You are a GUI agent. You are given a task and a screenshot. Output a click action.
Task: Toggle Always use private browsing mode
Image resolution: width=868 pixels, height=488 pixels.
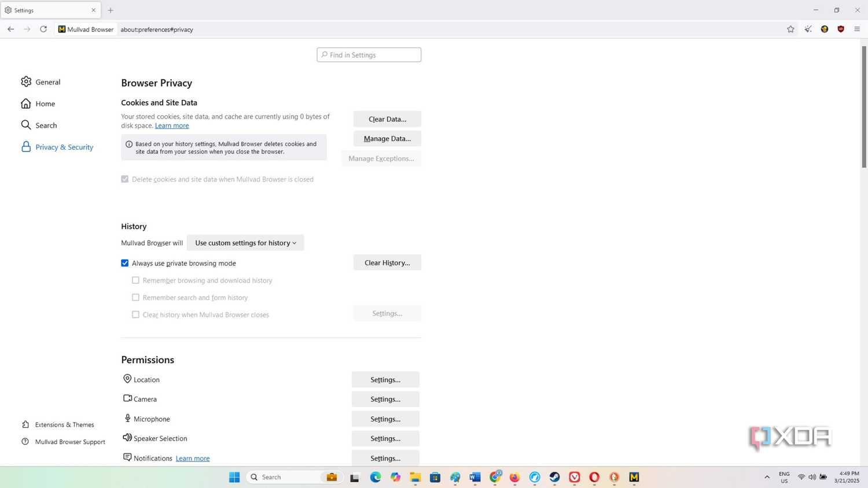pos(124,263)
